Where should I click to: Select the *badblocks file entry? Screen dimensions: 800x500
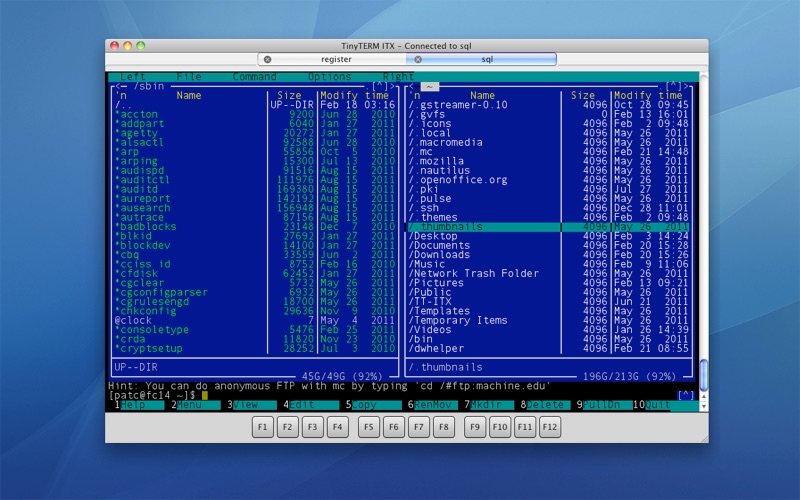pyautogui.click(x=255, y=227)
